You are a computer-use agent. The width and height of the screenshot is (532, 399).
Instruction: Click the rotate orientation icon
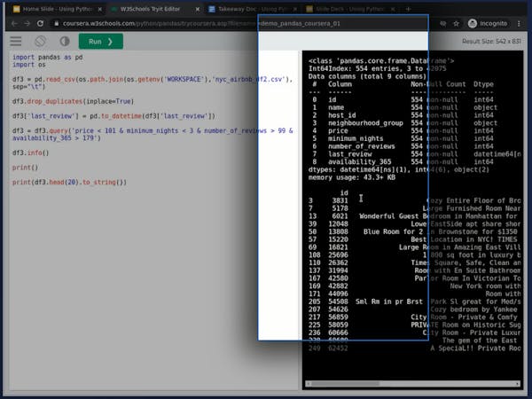(x=41, y=42)
